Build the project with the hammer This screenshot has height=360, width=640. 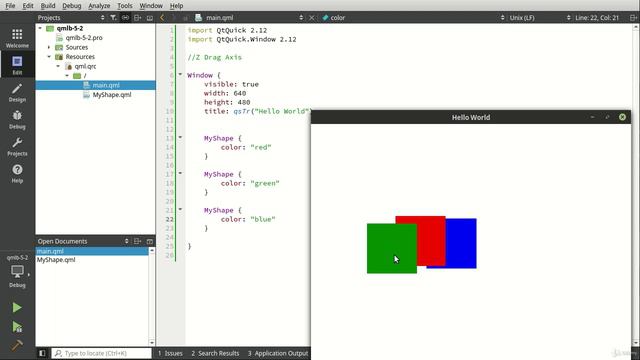click(17, 345)
